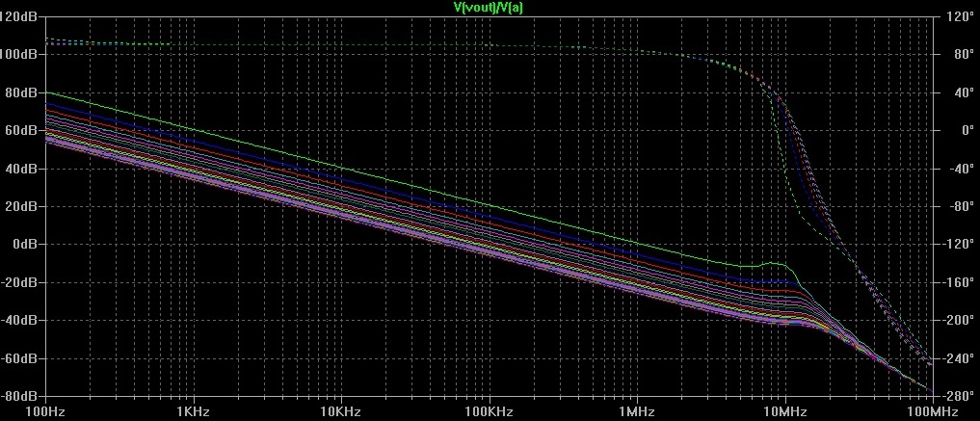The height and width of the screenshot is (421, 980).
Task: Click the 1MHz frequency axis label
Action: (x=637, y=412)
